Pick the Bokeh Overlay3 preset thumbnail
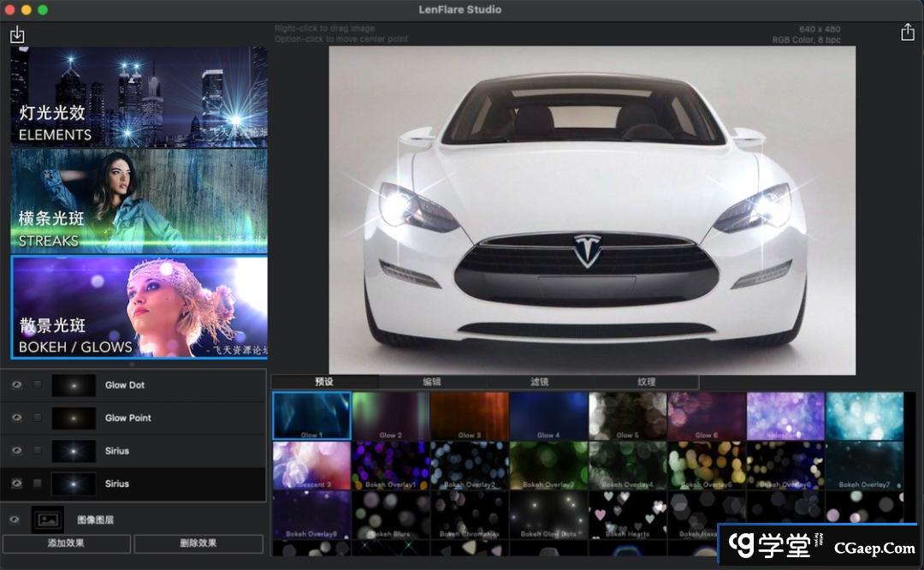 point(548,466)
